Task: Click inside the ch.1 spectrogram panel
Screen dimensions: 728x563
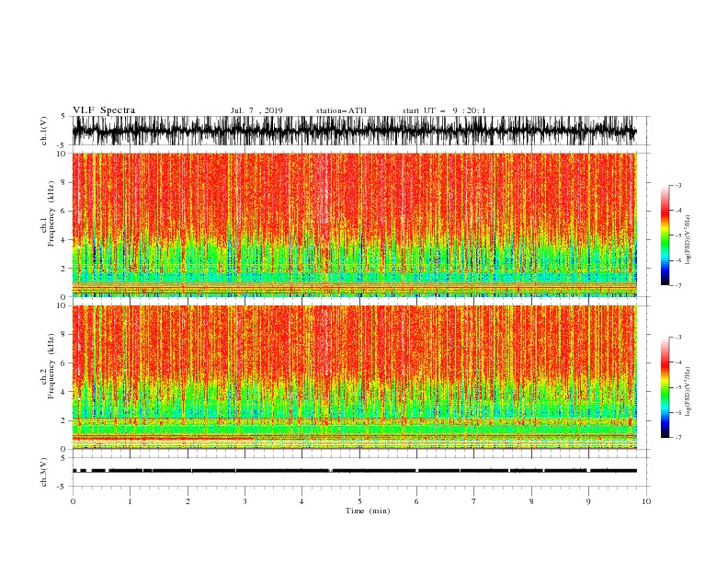Action: pyautogui.click(x=354, y=224)
